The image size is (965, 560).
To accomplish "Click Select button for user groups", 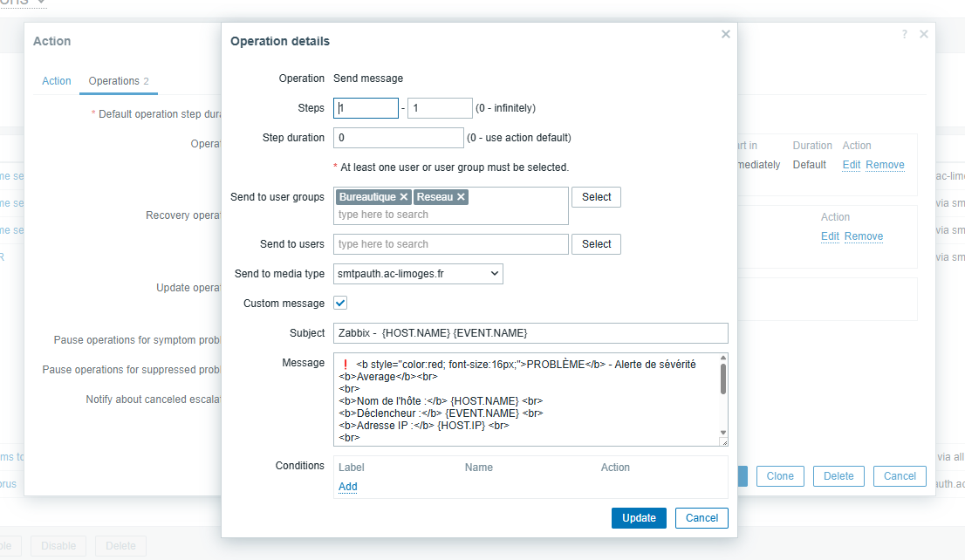I will click(x=596, y=197).
